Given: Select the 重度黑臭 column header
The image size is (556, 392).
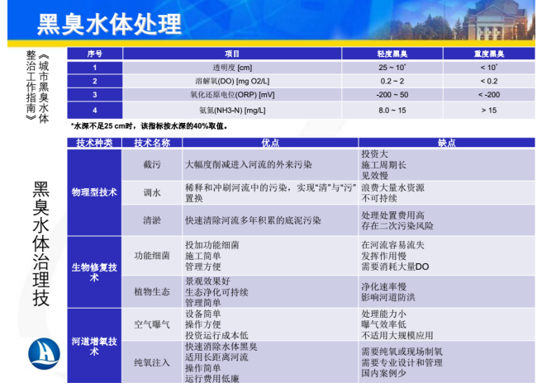Looking at the screenshot, I should click(x=488, y=53).
